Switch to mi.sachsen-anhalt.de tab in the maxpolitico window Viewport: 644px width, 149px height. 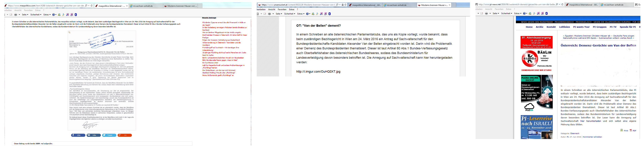(143, 6)
